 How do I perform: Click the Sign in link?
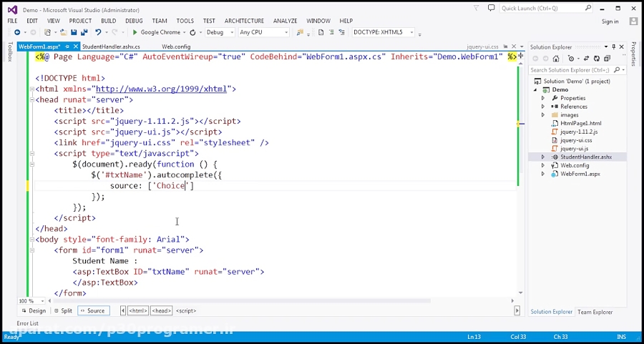[x=610, y=21]
